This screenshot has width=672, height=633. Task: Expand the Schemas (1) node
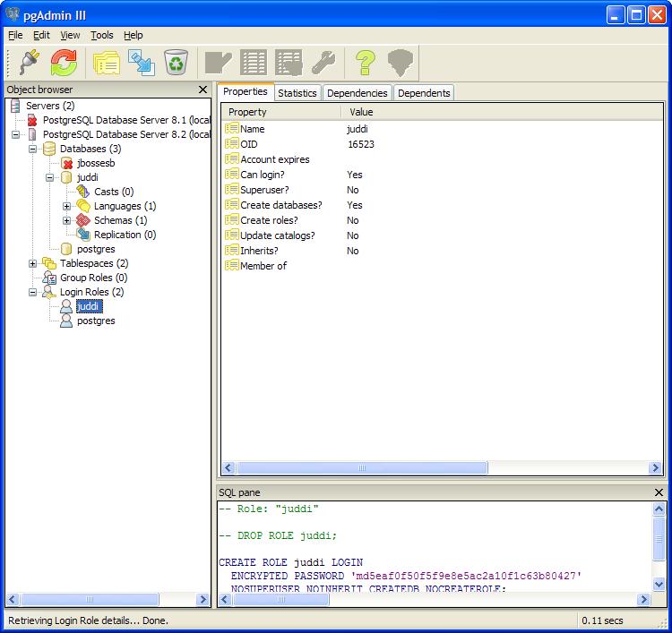coord(66,220)
